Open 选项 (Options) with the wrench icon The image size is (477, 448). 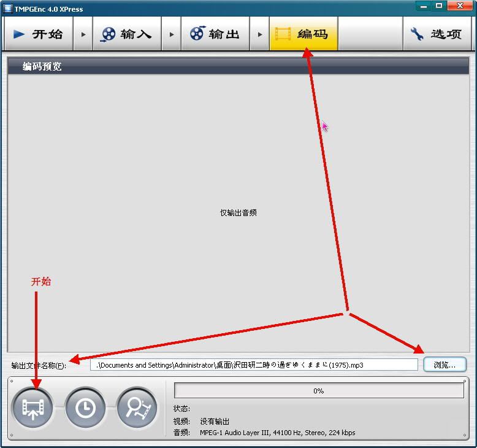[437, 34]
